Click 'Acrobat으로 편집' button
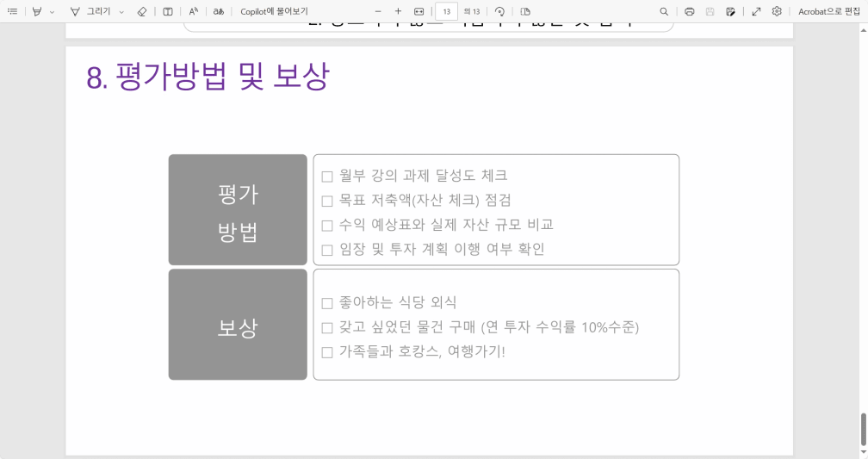Viewport: 868px width, 459px height. (x=828, y=11)
